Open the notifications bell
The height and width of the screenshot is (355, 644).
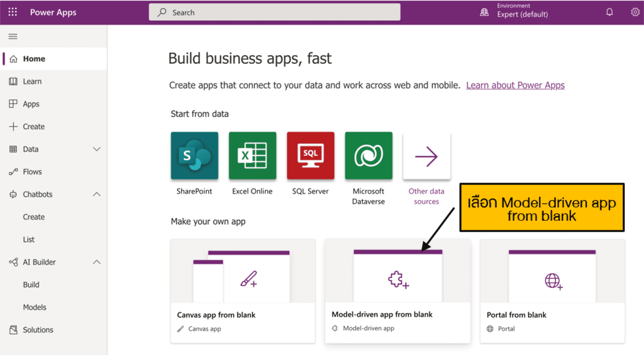[x=609, y=12]
